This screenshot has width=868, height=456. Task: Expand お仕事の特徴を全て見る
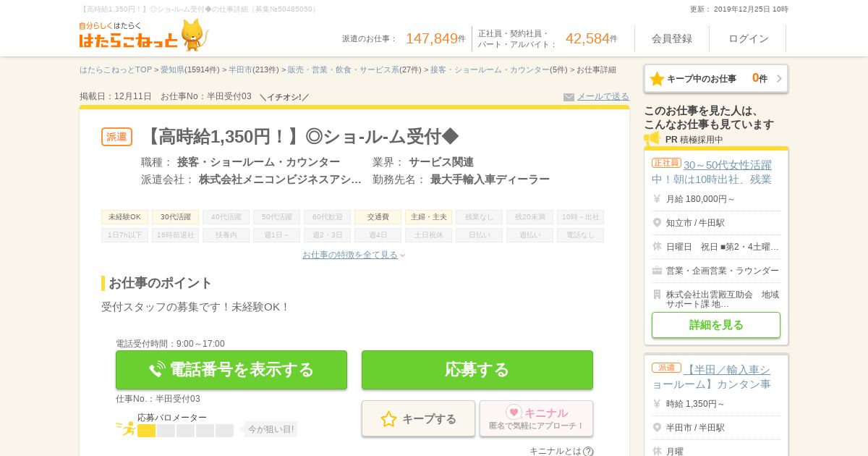[x=354, y=255]
